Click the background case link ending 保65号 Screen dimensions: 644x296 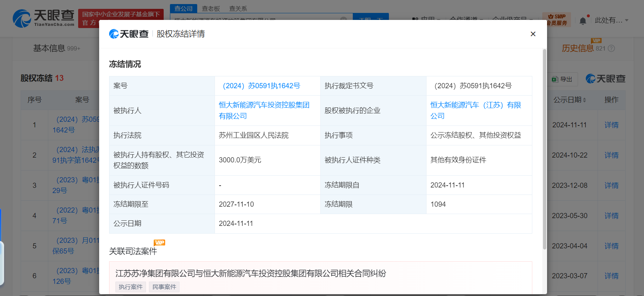(x=76, y=246)
